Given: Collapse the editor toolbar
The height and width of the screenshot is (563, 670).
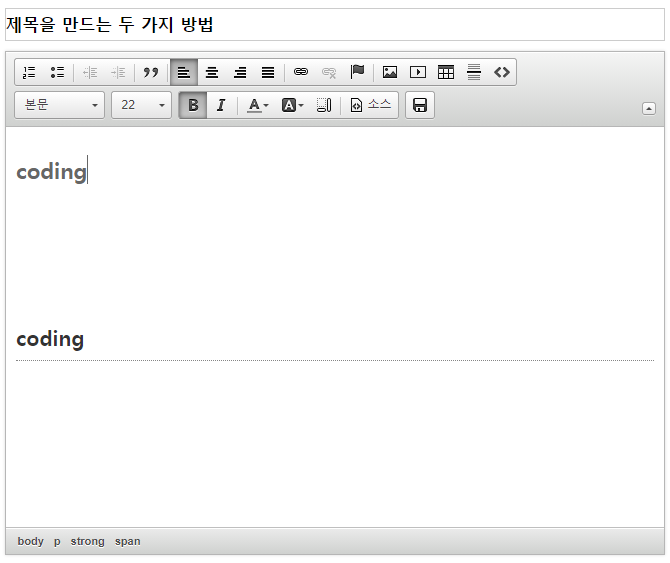Looking at the screenshot, I should tap(649, 108).
